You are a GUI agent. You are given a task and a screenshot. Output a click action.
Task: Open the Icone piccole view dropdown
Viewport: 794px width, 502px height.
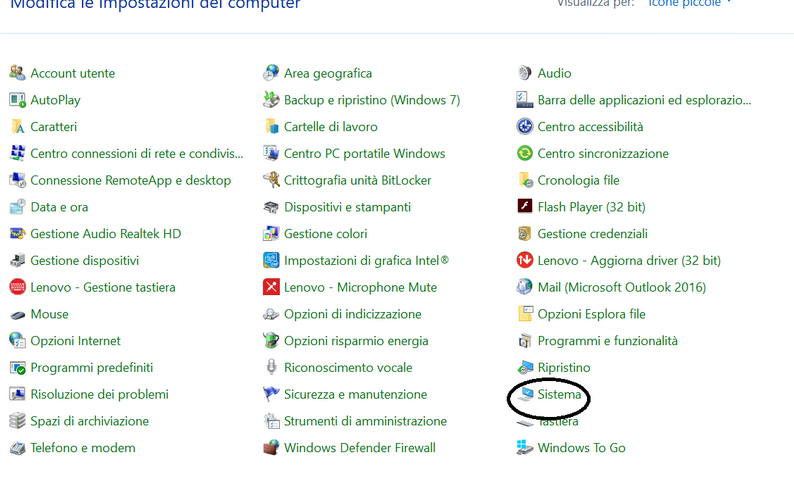(x=690, y=4)
